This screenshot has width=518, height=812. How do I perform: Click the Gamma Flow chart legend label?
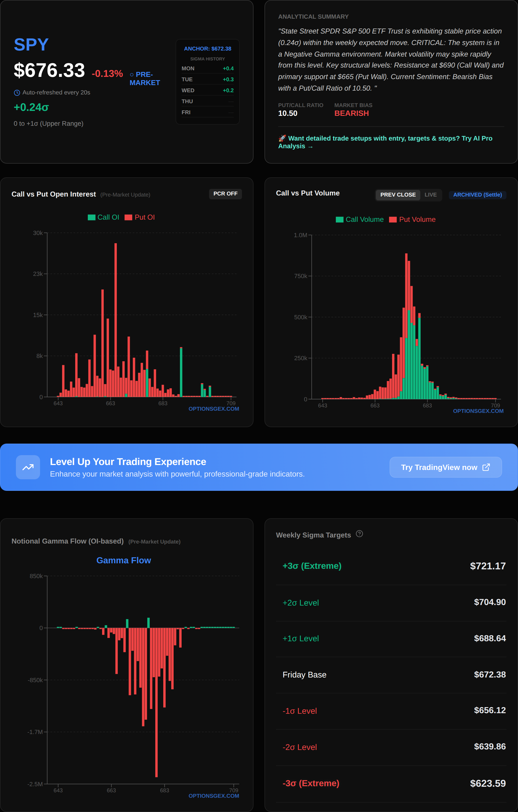pyautogui.click(x=124, y=561)
